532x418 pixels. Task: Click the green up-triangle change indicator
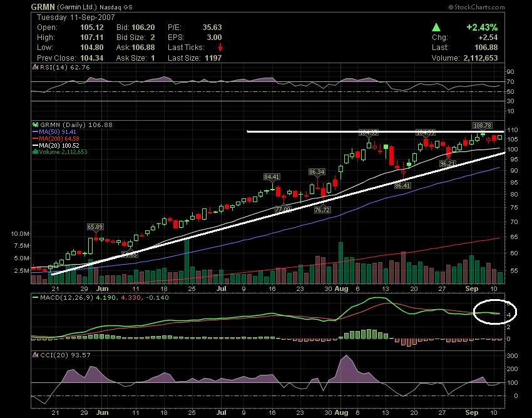436,28
